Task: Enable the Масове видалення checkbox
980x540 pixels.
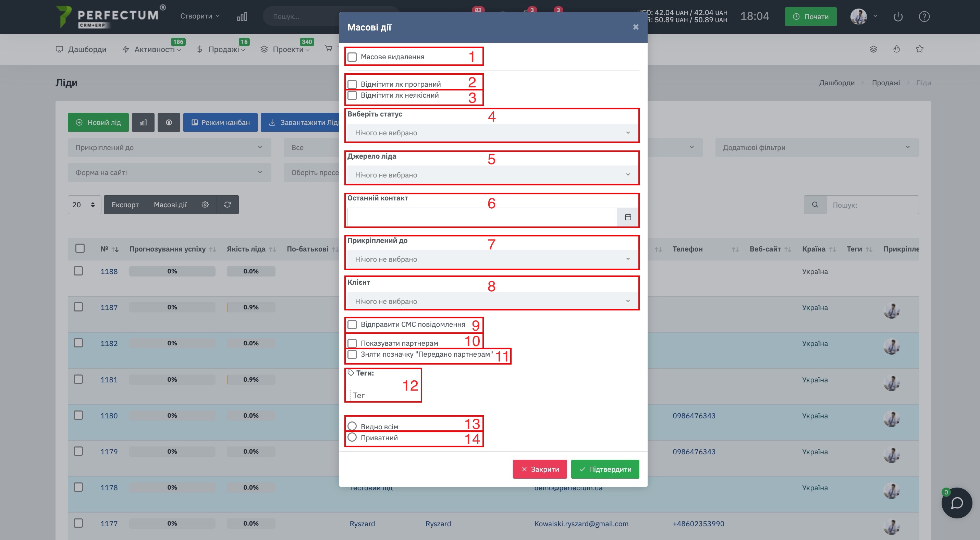Action: pyautogui.click(x=352, y=57)
